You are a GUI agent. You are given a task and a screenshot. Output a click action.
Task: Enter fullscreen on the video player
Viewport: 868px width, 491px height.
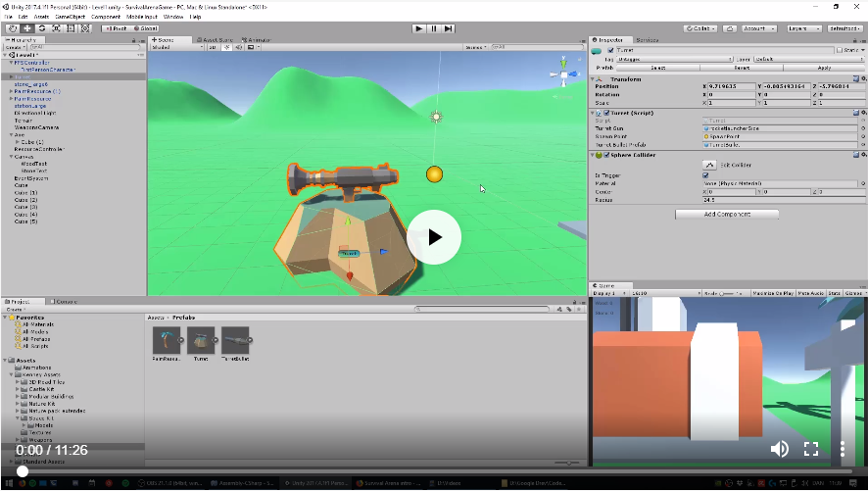tap(811, 449)
